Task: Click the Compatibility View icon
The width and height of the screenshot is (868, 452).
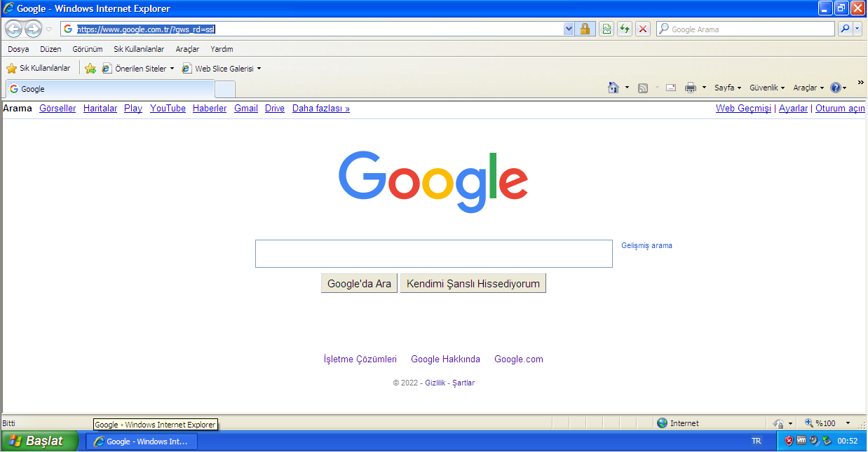Action: (606, 29)
